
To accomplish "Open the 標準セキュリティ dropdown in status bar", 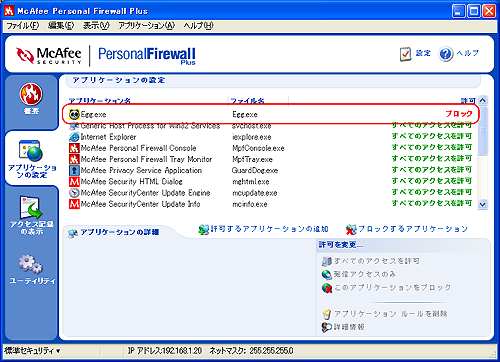I will (32, 351).
